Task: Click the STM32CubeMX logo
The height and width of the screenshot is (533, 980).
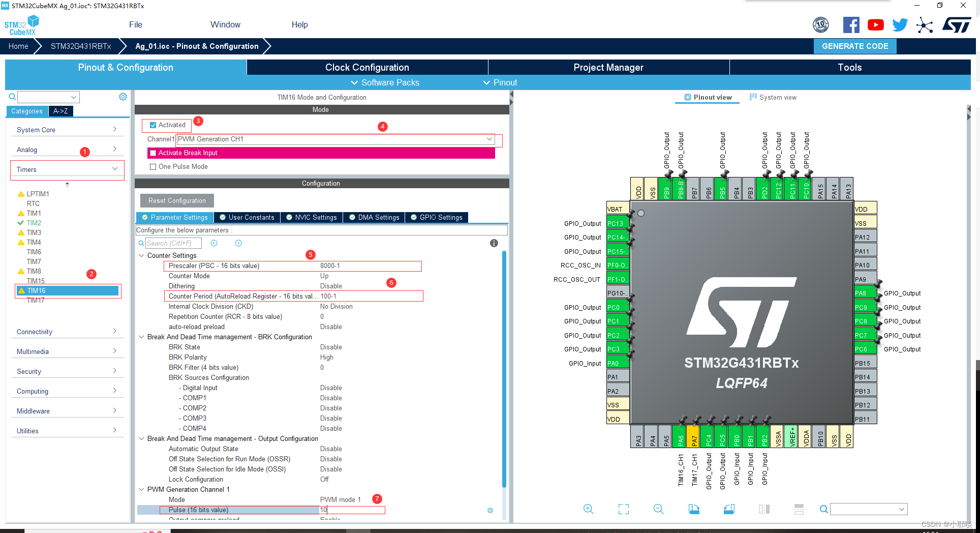Action: tap(22, 25)
